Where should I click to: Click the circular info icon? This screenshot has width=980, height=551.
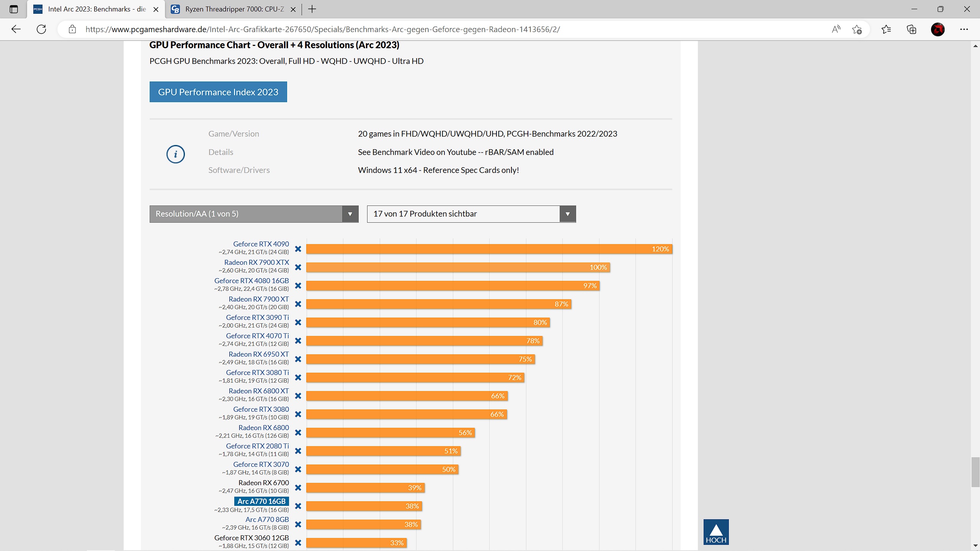pos(176,154)
